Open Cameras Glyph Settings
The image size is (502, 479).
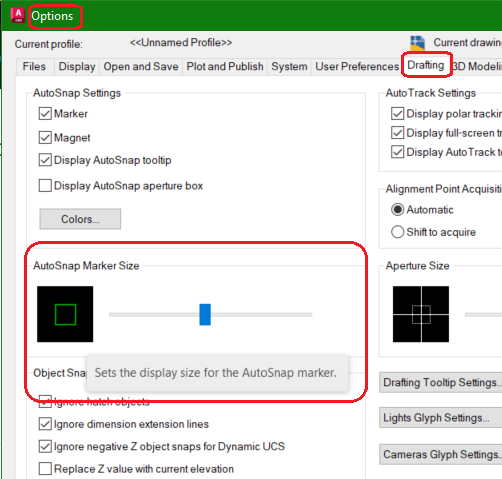(441, 454)
